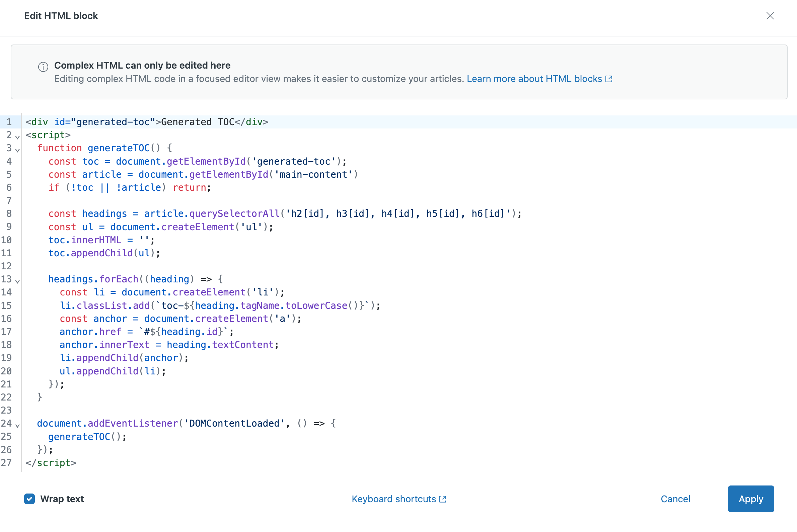Open 'Keyboard shortcuts' reference link
Screen dimensions: 797x532
click(398, 499)
